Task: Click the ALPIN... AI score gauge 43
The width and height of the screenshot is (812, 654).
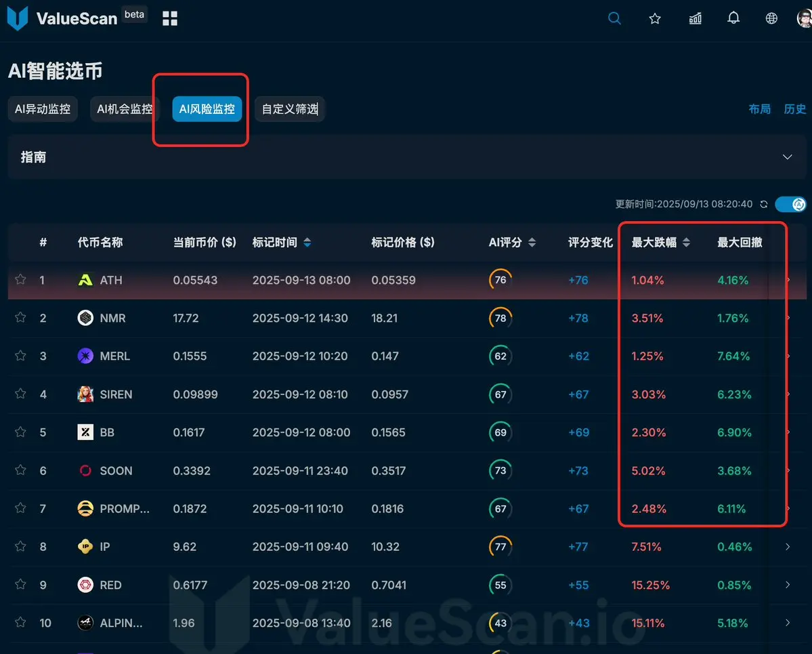Action: pyautogui.click(x=500, y=623)
